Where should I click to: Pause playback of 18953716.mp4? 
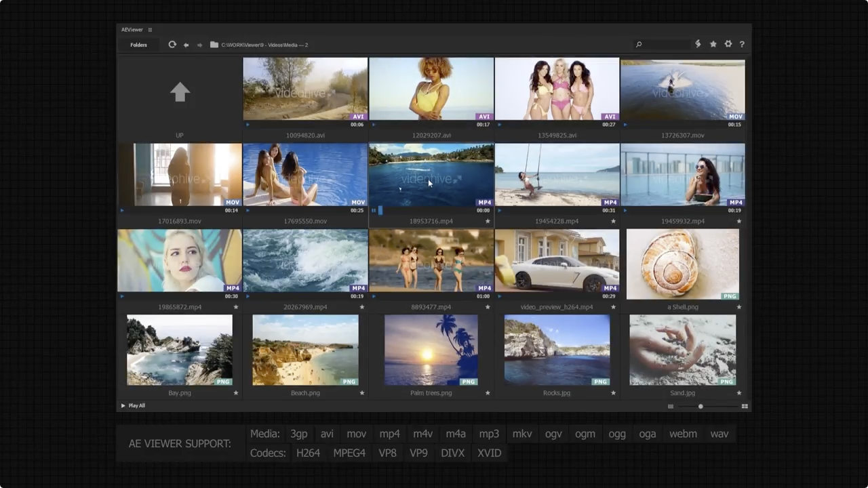tap(373, 211)
